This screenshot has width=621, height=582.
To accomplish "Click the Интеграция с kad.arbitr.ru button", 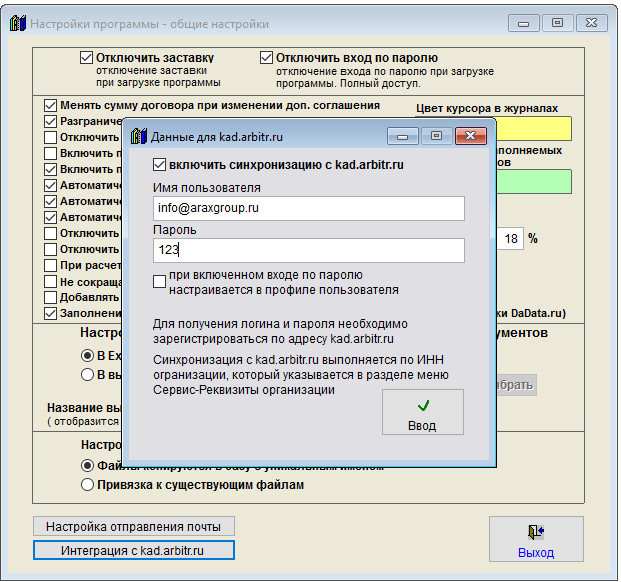I will point(134,550).
